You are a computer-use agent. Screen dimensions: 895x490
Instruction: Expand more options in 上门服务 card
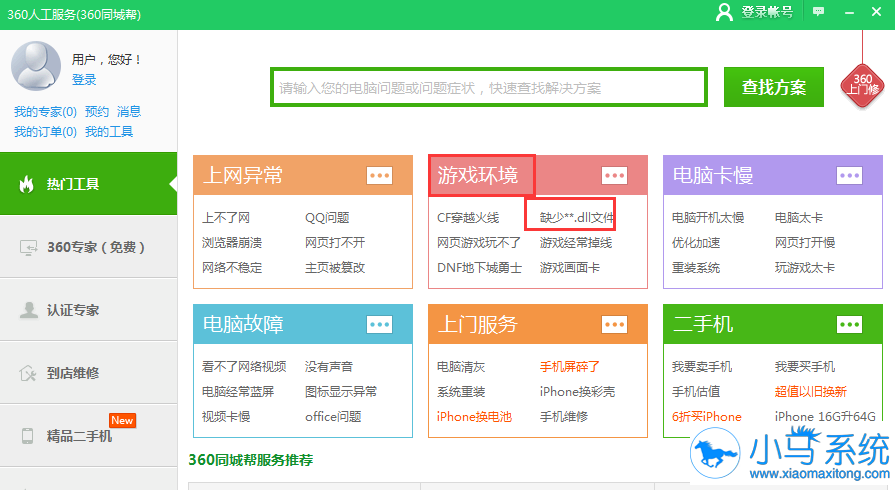click(x=614, y=324)
